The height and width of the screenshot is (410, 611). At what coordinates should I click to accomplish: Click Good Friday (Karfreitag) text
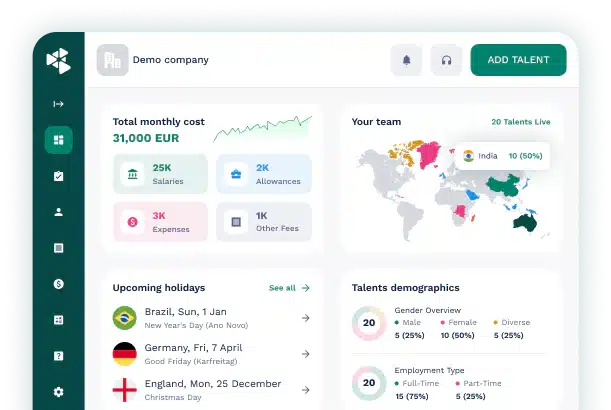(191, 361)
